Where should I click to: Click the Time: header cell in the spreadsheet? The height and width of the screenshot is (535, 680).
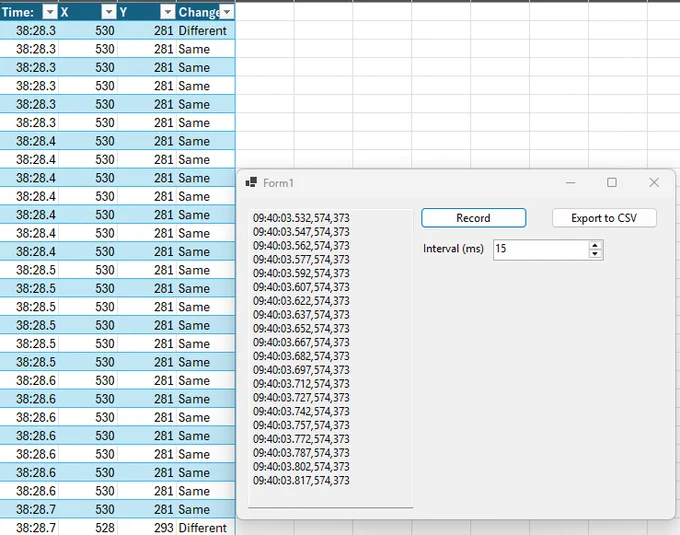29,12
